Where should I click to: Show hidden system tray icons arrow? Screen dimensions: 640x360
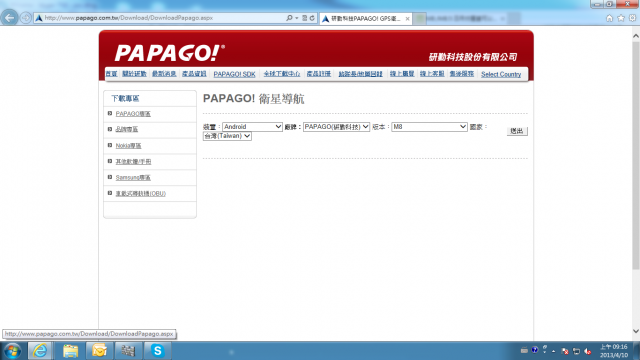(554, 351)
